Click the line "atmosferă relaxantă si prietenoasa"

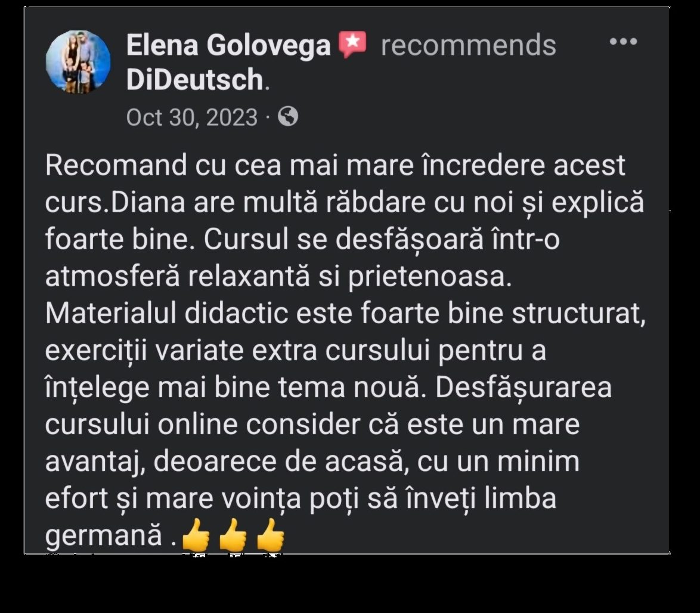click(x=278, y=277)
